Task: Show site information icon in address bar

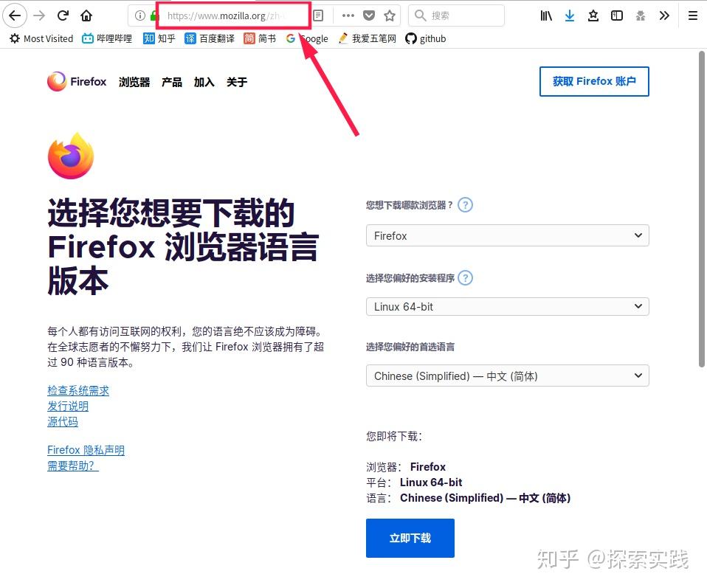Action: click(x=140, y=15)
